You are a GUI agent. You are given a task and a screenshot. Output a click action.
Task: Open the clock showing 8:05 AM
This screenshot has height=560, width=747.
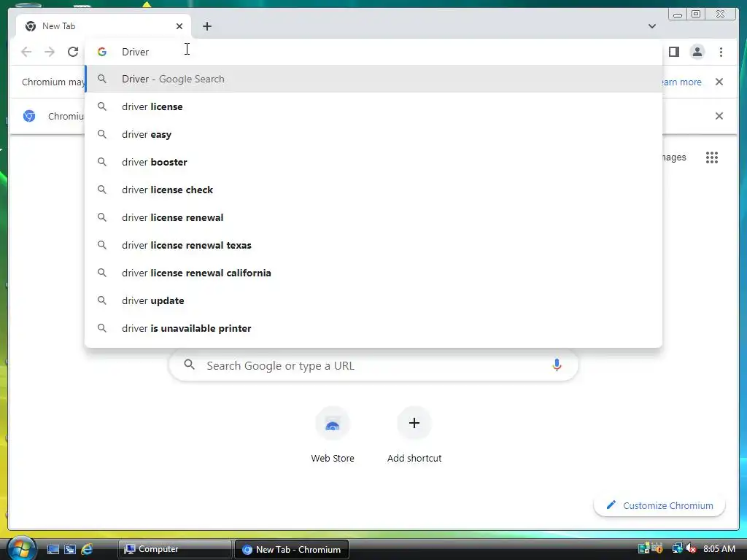719,548
